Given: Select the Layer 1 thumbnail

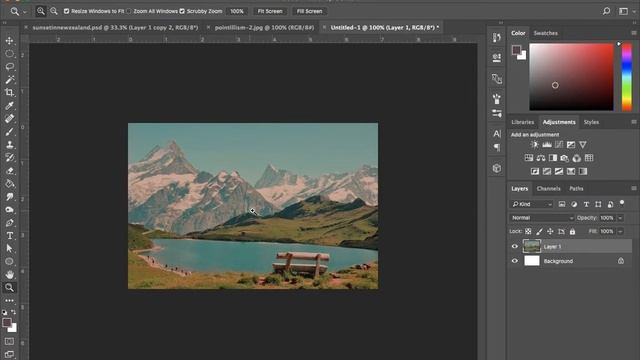Looking at the screenshot, I should [531, 247].
